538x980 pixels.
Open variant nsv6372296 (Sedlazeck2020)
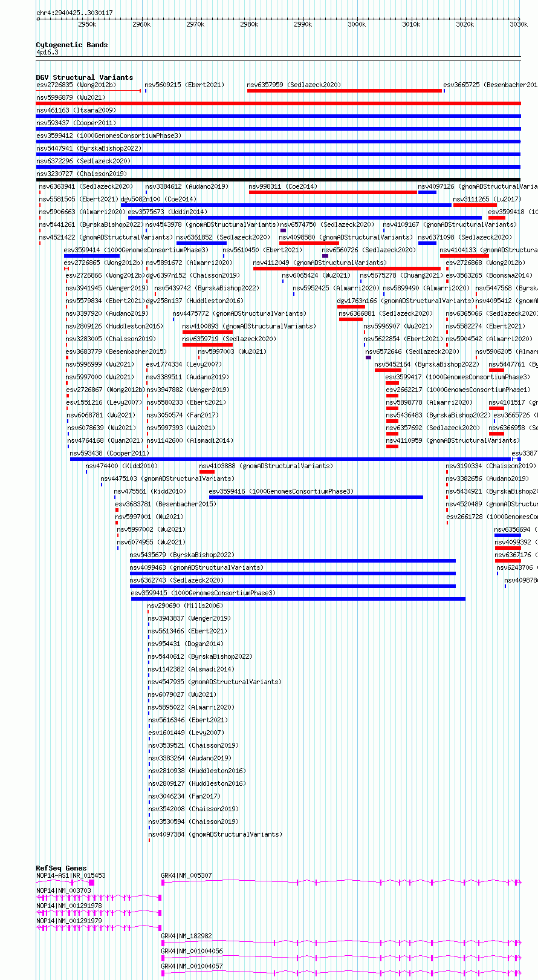click(x=83, y=162)
